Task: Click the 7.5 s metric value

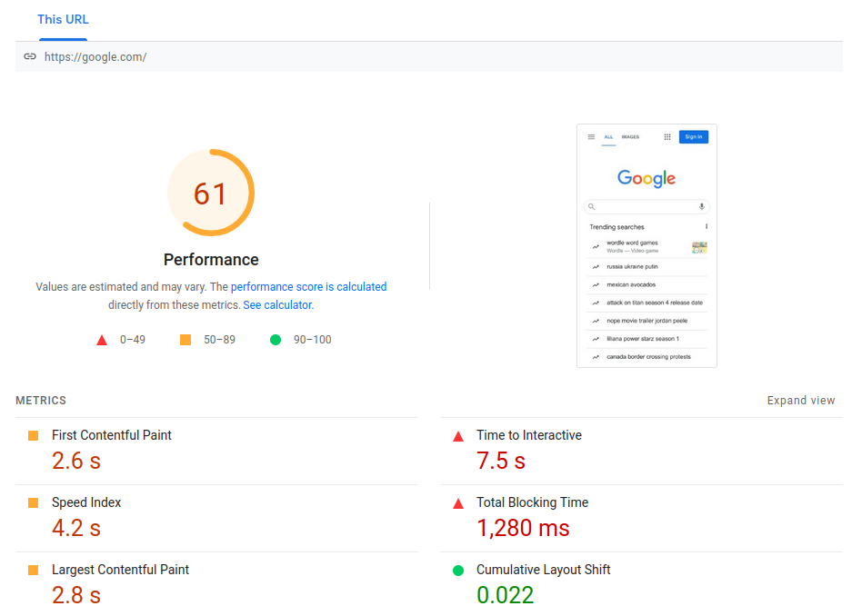Action: click(501, 461)
